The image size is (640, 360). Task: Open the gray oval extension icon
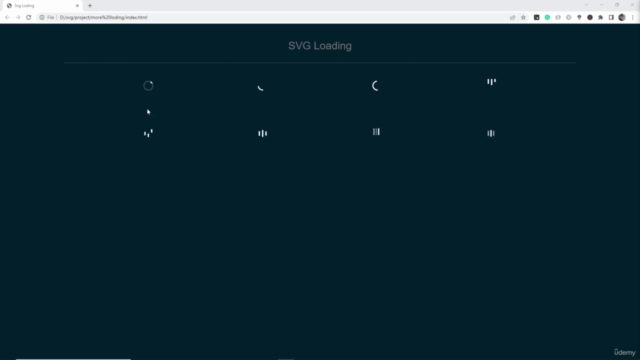coord(558,18)
